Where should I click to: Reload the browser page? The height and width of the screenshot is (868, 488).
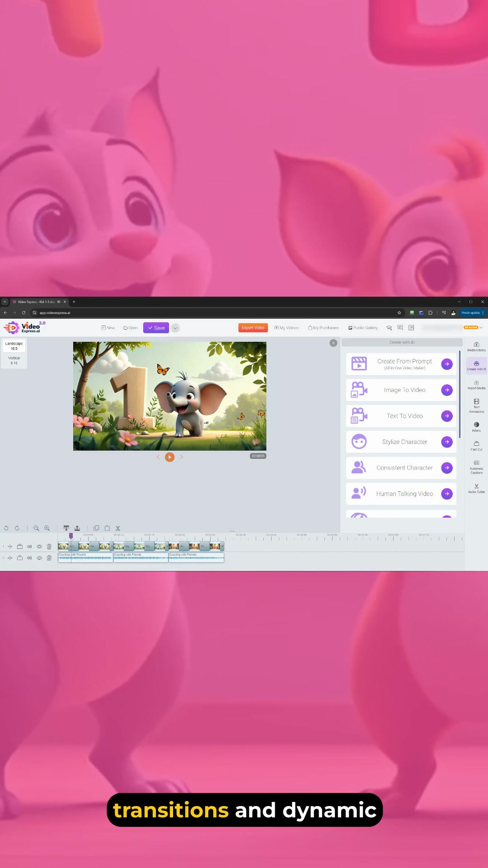pos(23,313)
